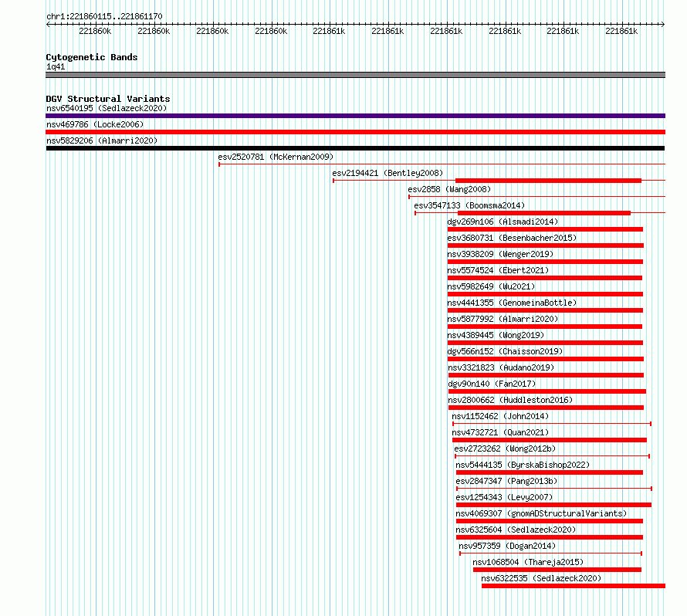Select dgv90n140 (Fan2017) variant
The height and width of the screenshot is (616, 687).
[x=492, y=384]
